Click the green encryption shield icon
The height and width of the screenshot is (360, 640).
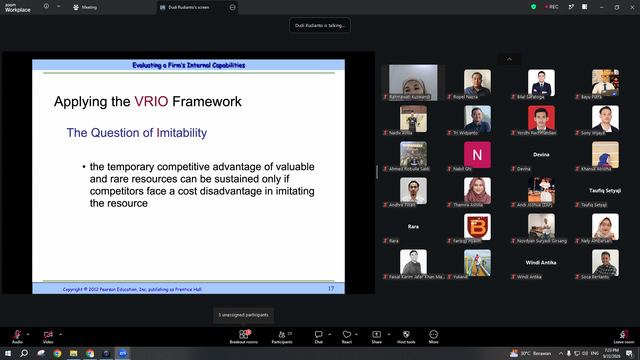(x=533, y=7)
